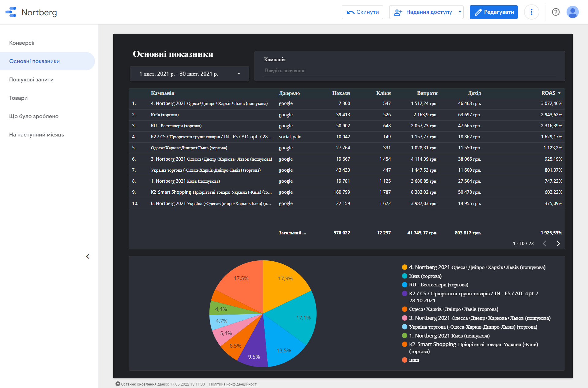
Task: Click the Надання доступу button
Action: pos(423,12)
